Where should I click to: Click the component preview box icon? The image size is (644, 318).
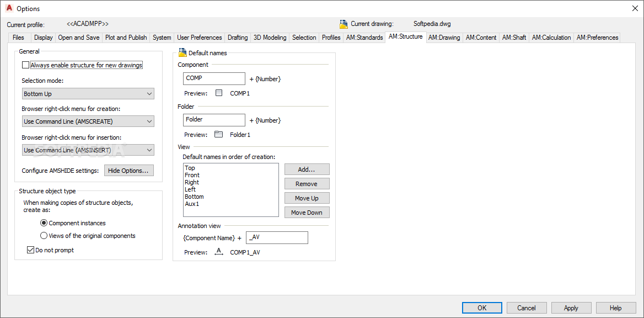click(x=219, y=93)
